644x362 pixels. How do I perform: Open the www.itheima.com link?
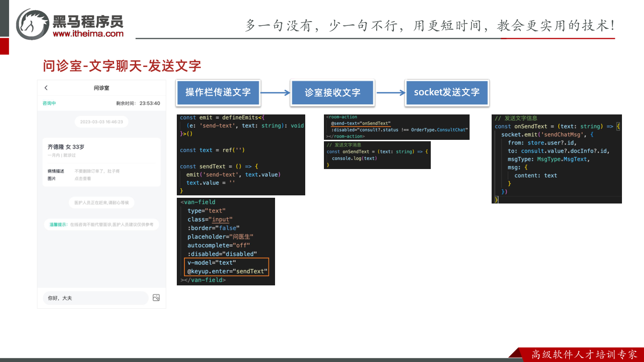(88, 34)
